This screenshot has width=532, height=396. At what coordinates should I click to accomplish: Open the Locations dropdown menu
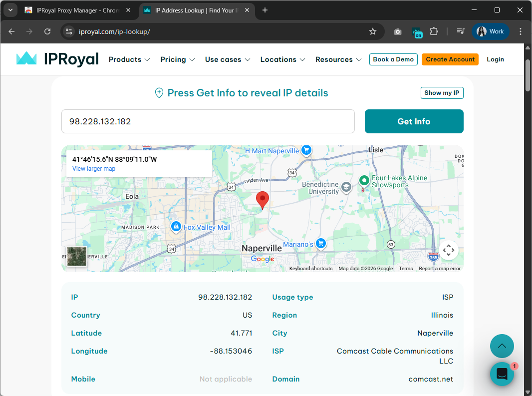pos(282,59)
